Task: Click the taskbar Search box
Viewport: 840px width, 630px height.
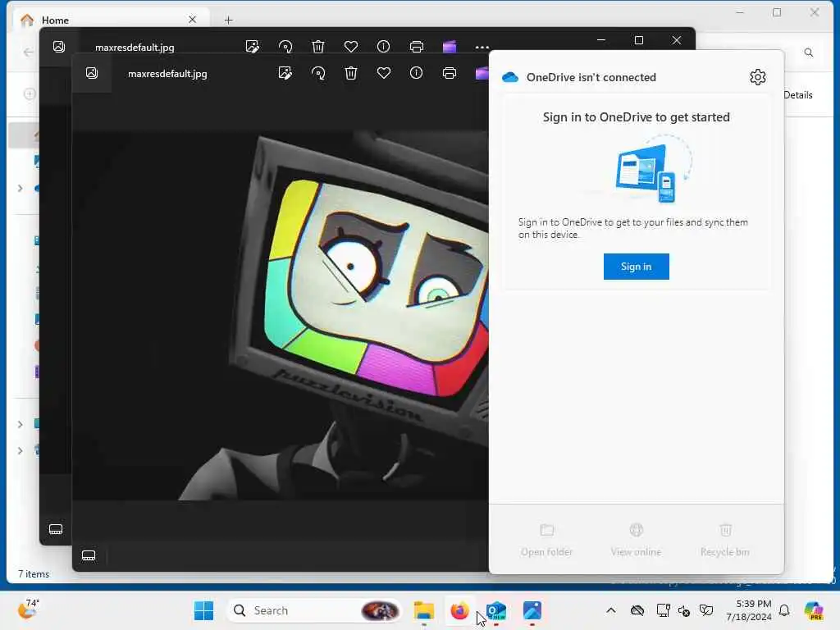Action: point(315,610)
